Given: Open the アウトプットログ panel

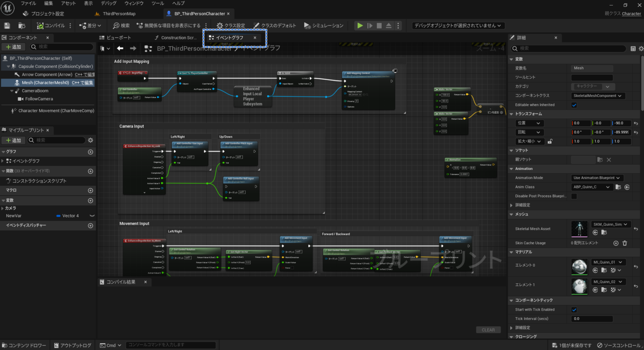Looking at the screenshot, I should [72, 345].
